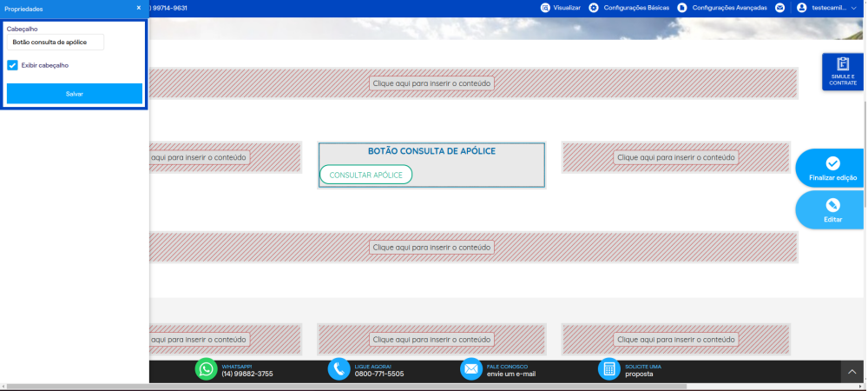The image size is (868, 391).
Task: Click the phone number 0800-771-5505
Action: pyautogui.click(x=379, y=374)
